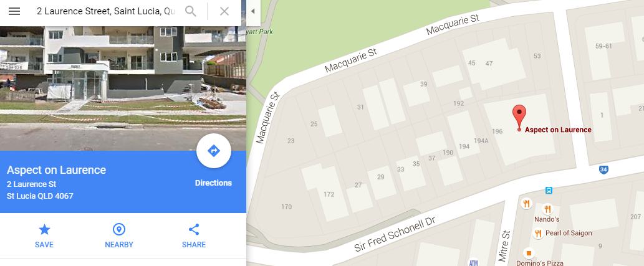Open the street view photo thumbnail
The width and height of the screenshot is (644, 266).
[123, 88]
